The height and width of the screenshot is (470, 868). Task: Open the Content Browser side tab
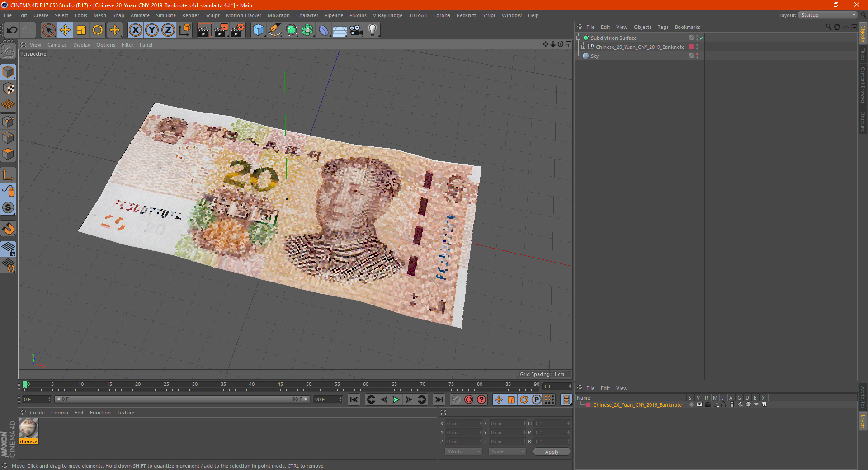(x=863, y=85)
